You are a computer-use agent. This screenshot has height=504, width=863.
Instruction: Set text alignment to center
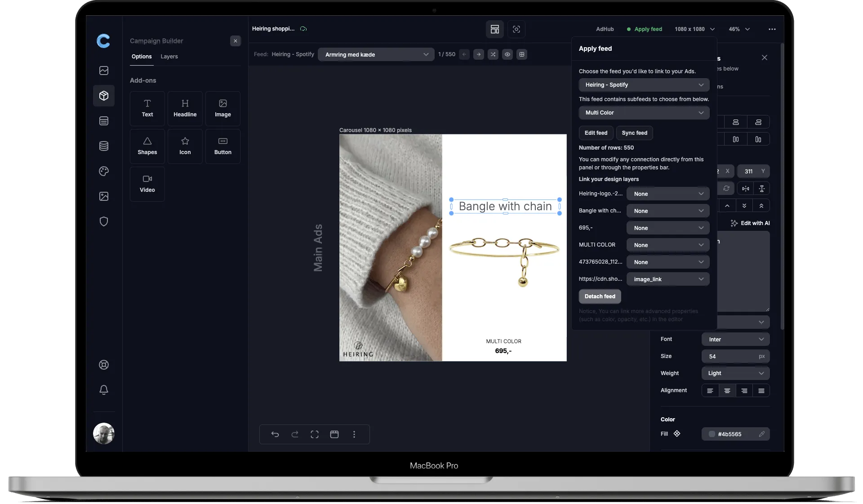(x=727, y=391)
